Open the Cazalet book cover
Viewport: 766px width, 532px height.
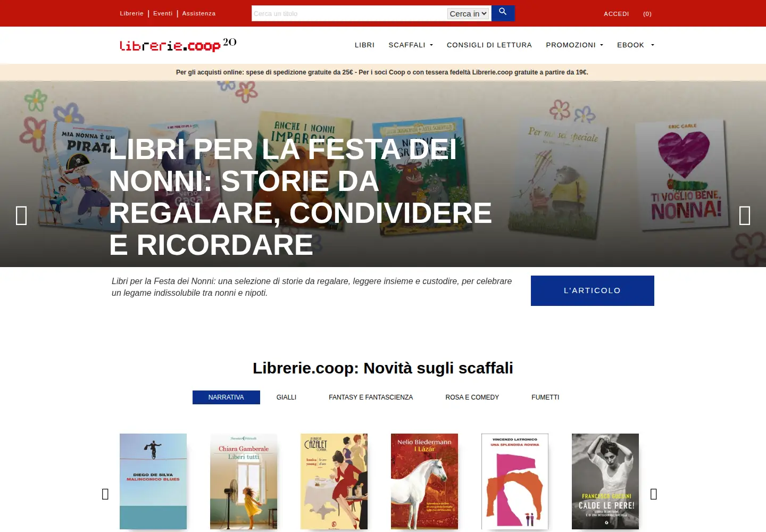(334, 481)
